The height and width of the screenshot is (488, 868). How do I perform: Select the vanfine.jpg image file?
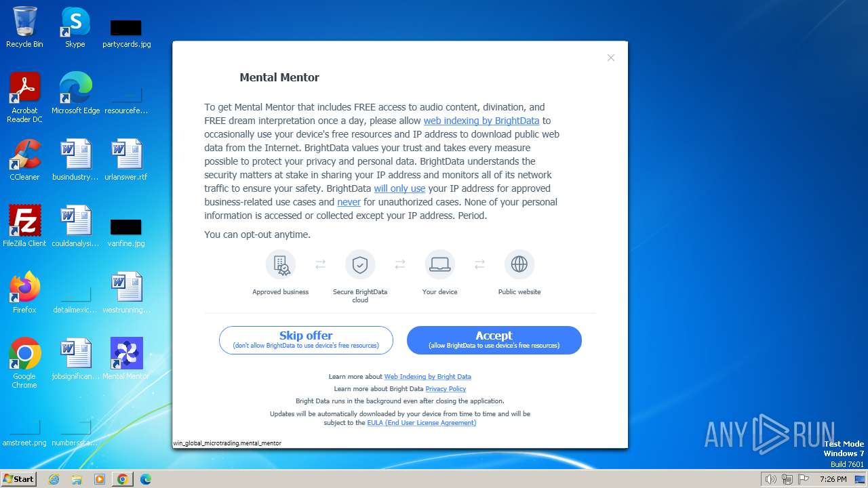[126, 232]
